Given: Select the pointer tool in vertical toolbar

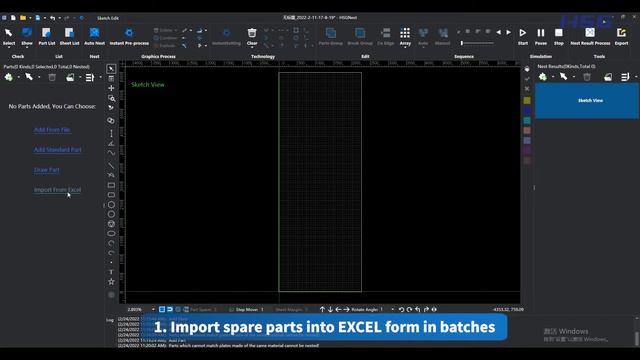Looking at the screenshot, I should click(111, 69).
